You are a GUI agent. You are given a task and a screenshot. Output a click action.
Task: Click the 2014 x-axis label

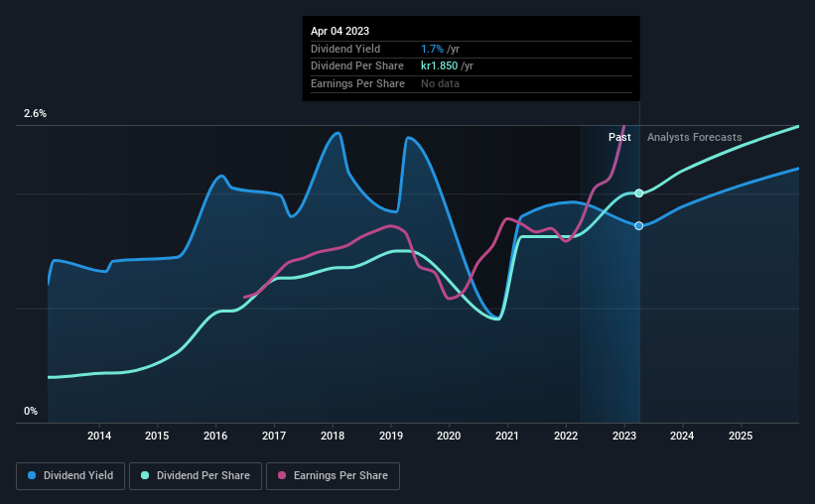98,436
